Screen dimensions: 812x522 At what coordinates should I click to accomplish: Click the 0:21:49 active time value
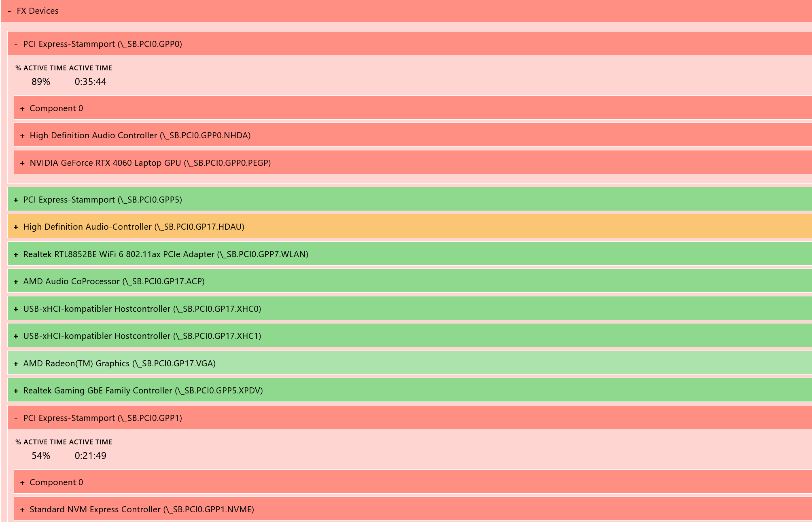(x=90, y=456)
